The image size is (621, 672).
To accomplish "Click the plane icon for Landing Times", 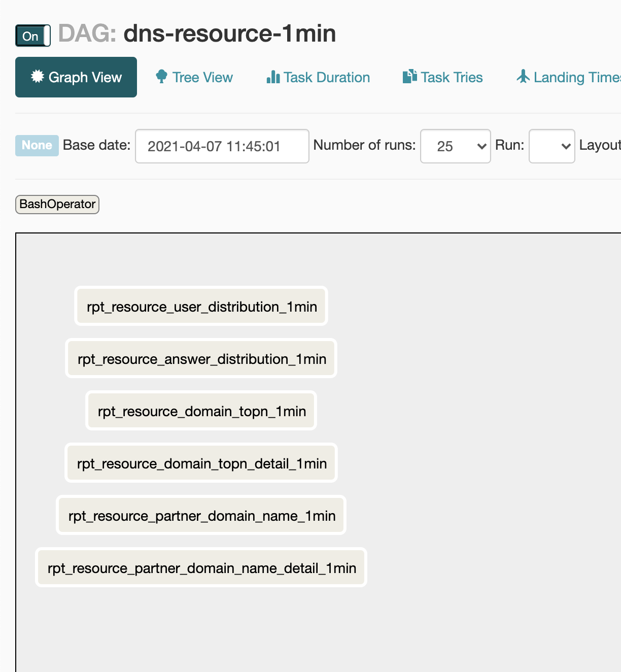I will click(523, 76).
